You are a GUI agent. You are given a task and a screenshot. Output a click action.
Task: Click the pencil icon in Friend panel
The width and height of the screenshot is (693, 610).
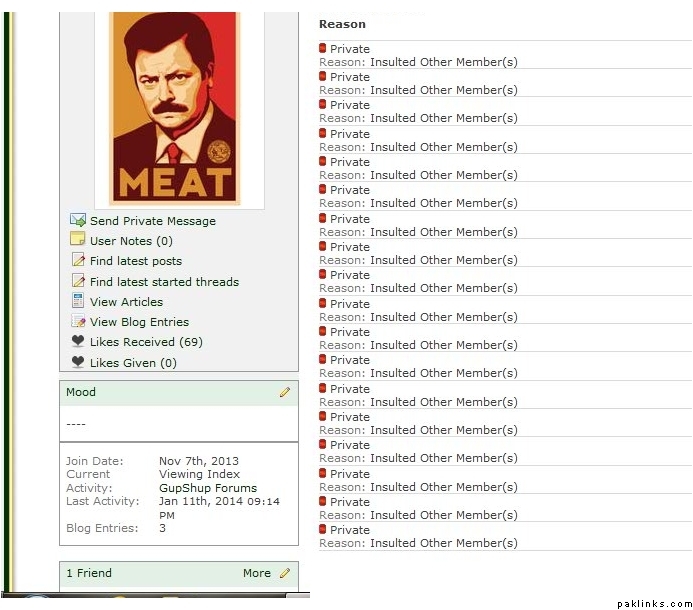click(285, 573)
